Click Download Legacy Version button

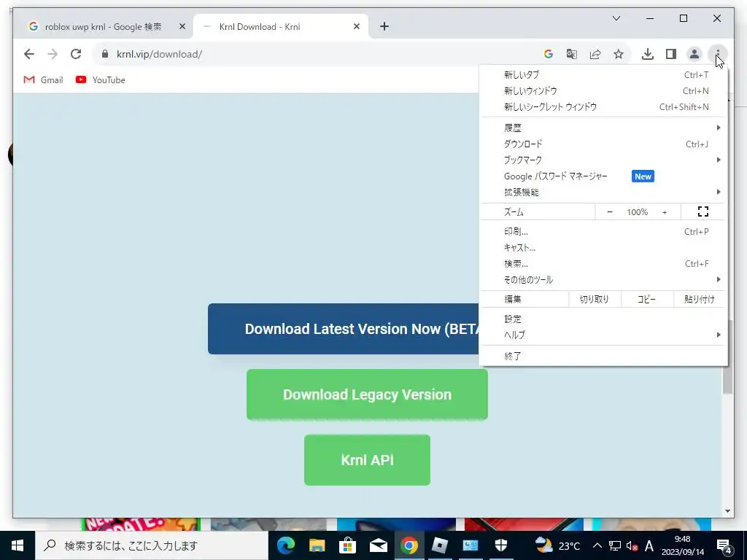coord(367,394)
